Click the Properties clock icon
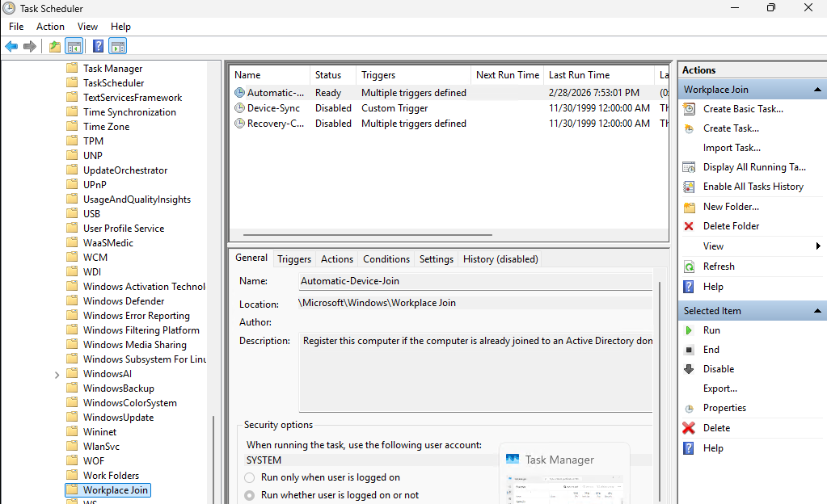Screen dimensions: 827x504 [x=689, y=409]
